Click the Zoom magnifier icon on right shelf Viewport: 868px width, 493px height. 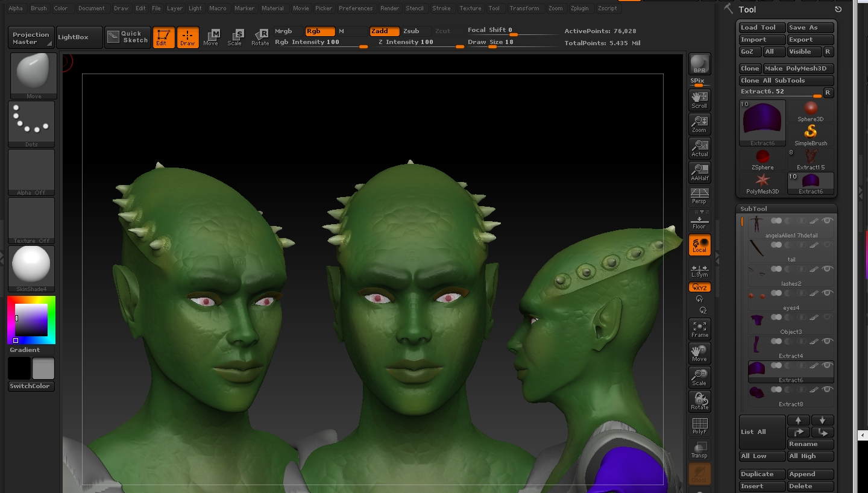point(699,124)
